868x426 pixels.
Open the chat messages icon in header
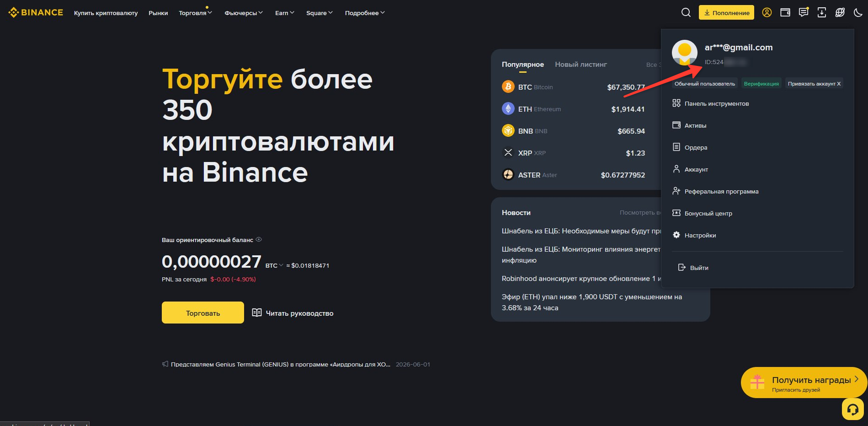pyautogui.click(x=804, y=12)
